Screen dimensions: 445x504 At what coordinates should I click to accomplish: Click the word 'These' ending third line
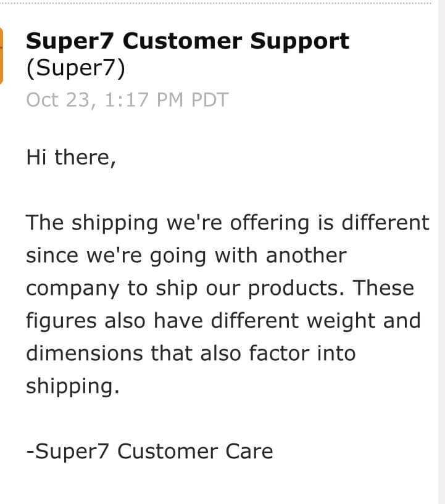coord(383,287)
